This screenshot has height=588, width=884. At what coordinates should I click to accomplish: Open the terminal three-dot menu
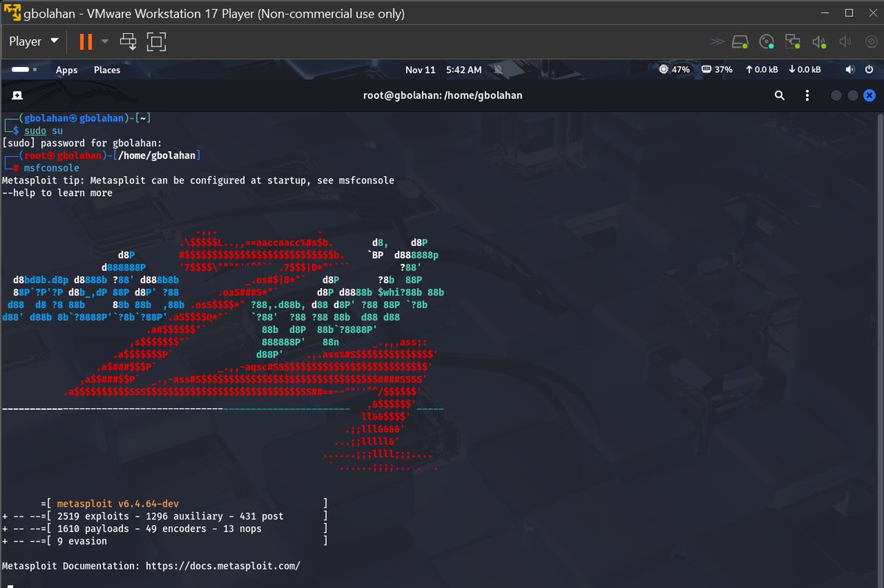(x=807, y=95)
